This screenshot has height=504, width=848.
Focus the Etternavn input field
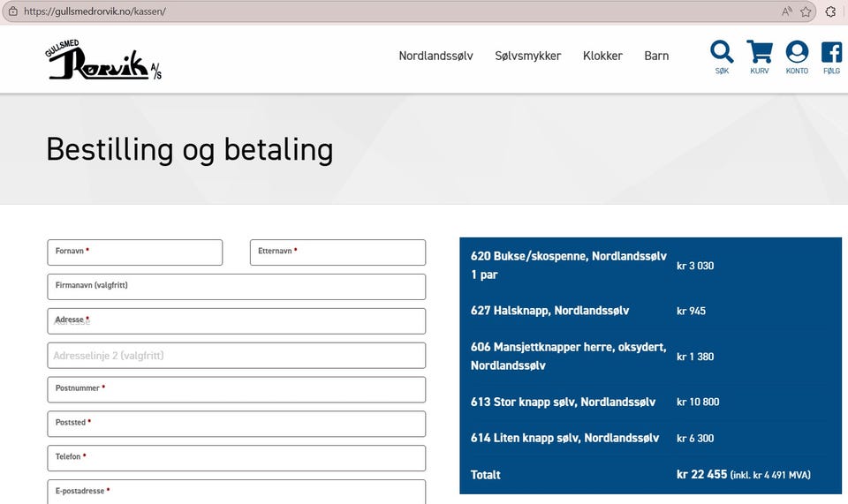(x=337, y=252)
